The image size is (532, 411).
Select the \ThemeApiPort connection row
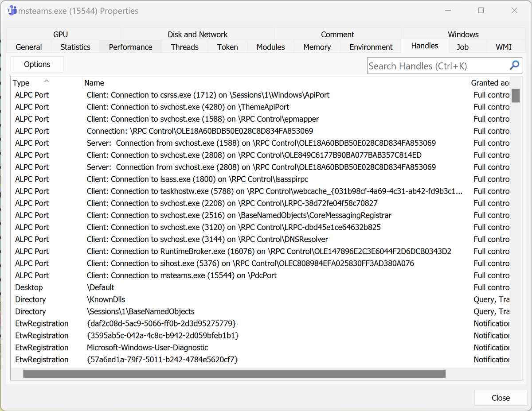pos(260,107)
